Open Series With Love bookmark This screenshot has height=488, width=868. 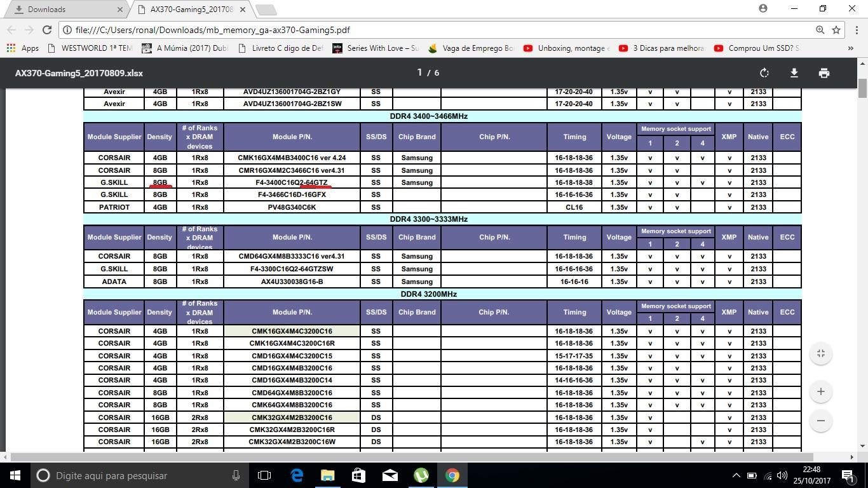[x=376, y=48]
